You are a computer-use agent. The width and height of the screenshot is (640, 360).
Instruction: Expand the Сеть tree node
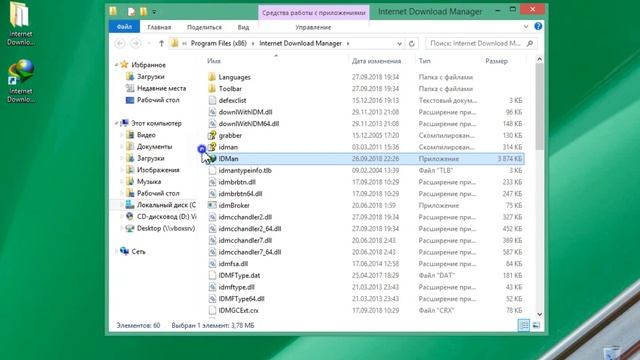(116, 252)
